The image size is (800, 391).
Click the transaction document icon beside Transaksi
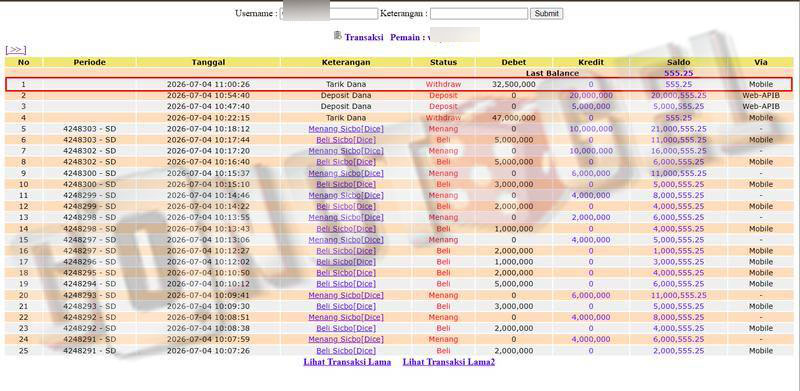point(337,36)
